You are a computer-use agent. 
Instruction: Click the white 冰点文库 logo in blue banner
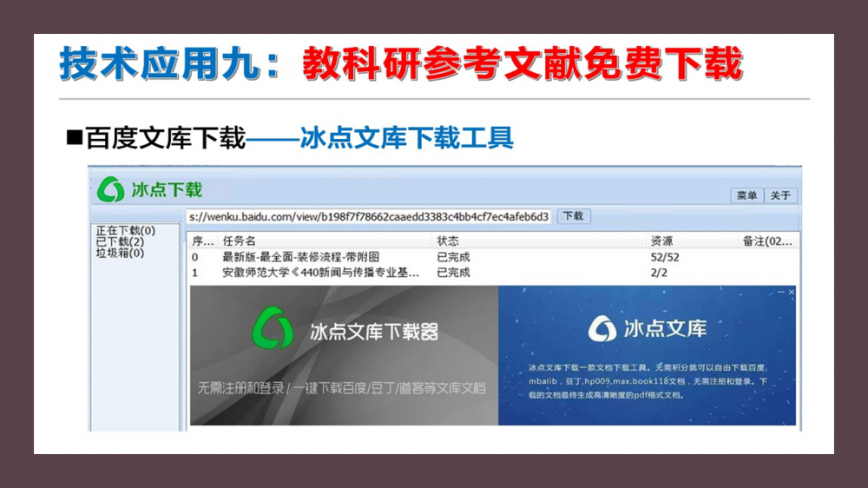coord(602,328)
